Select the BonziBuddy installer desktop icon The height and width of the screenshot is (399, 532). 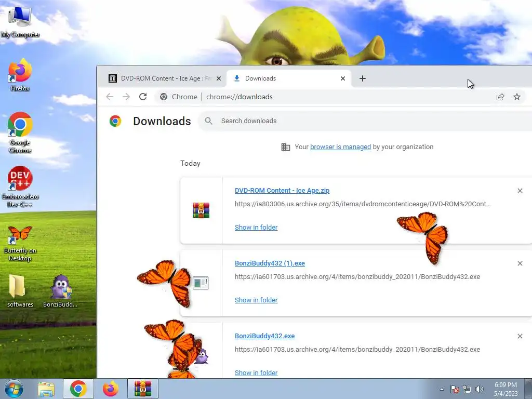60,291
